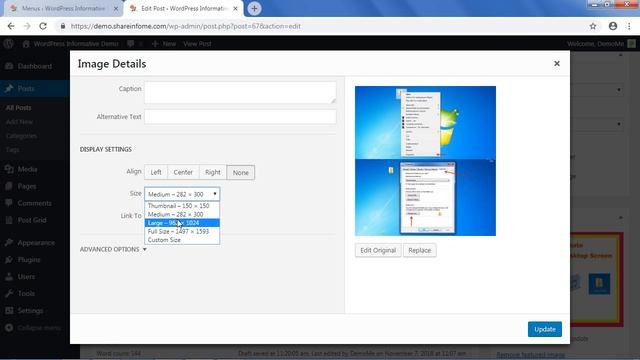Choose Thumbnail – 150 × 150 size
This screenshot has height=360, width=640.
pos(182,206)
